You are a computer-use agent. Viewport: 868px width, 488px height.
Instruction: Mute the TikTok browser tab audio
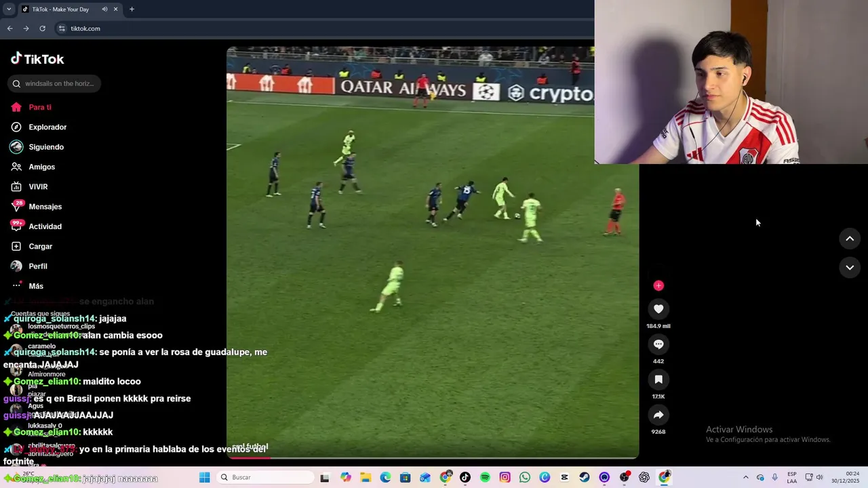[x=104, y=9]
